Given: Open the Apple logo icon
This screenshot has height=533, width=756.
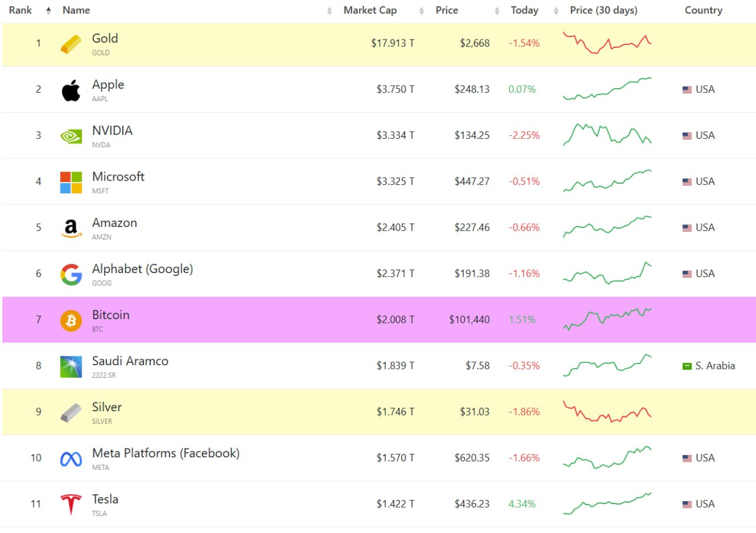Looking at the screenshot, I should (x=71, y=90).
